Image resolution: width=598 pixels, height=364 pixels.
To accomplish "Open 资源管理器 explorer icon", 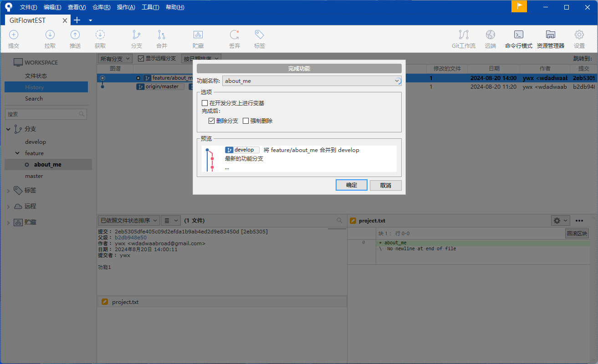I will point(550,35).
